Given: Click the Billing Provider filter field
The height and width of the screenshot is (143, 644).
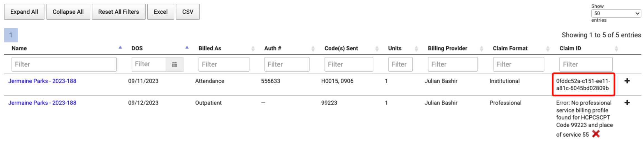Looking at the screenshot, I should click(x=452, y=65).
